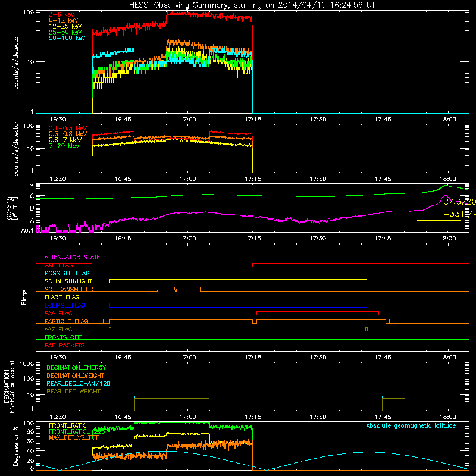This screenshot has width=476, height=476.
Task: Click the SAA_FLAG label
Action: [x=58, y=314]
